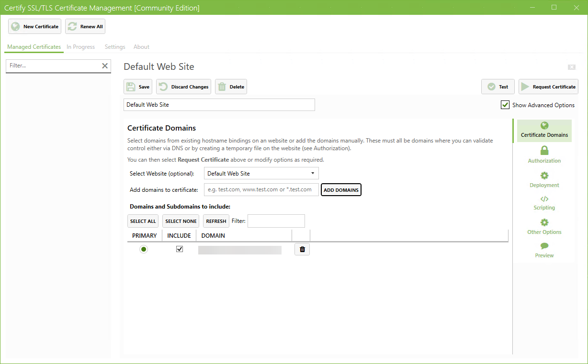Delete the managed certificate
The height and width of the screenshot is (364, 588).
pos(231,87)
